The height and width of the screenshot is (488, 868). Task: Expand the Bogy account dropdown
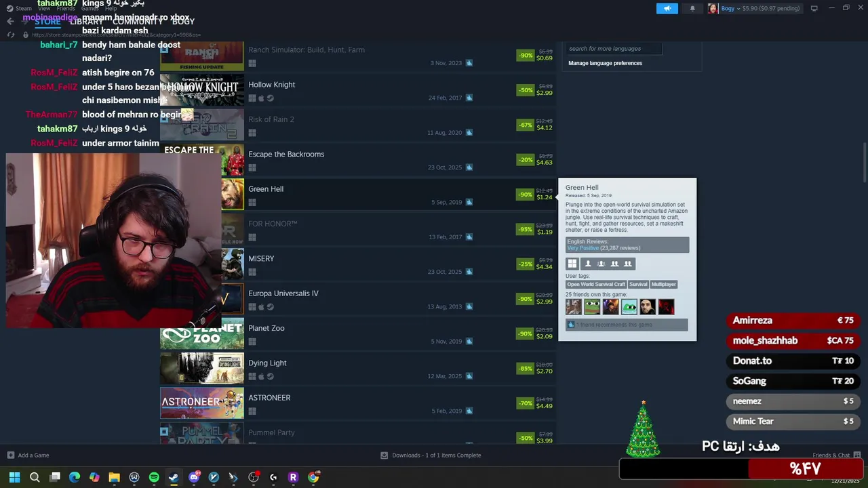[730, 8]
